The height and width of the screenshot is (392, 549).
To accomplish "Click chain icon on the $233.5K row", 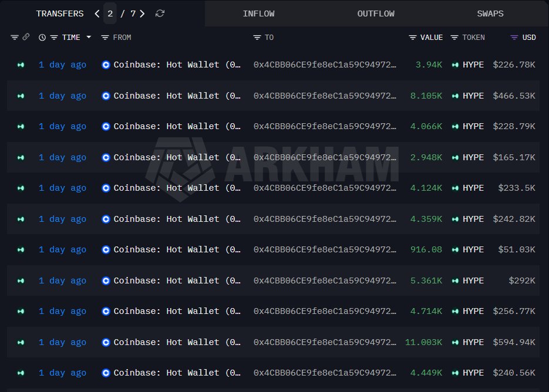I will 21,188.
